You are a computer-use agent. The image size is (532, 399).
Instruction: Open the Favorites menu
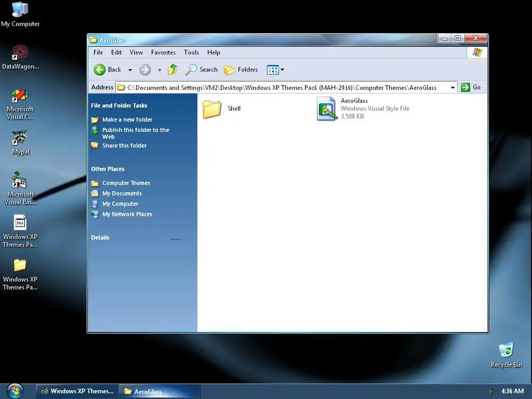coord(163,52)
